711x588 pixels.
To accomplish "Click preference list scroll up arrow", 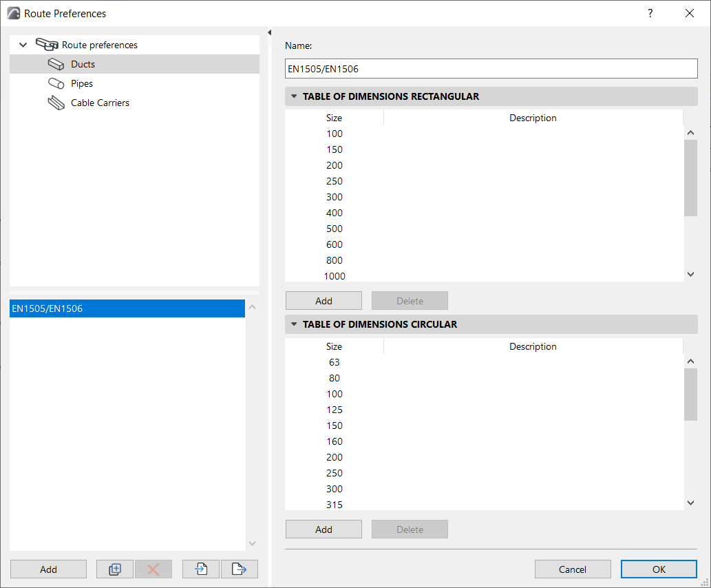I will coord(253,307).
